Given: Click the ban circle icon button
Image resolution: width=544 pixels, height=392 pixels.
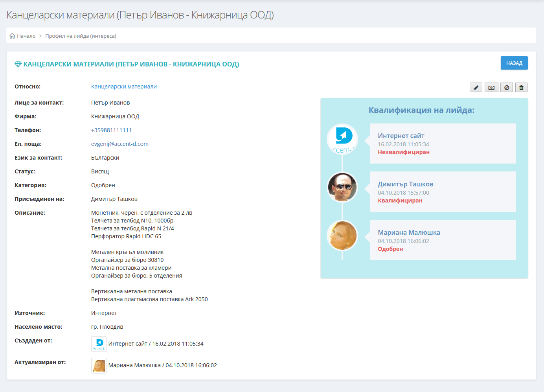Looking at the screenshot, I should [x=507, y=87].
